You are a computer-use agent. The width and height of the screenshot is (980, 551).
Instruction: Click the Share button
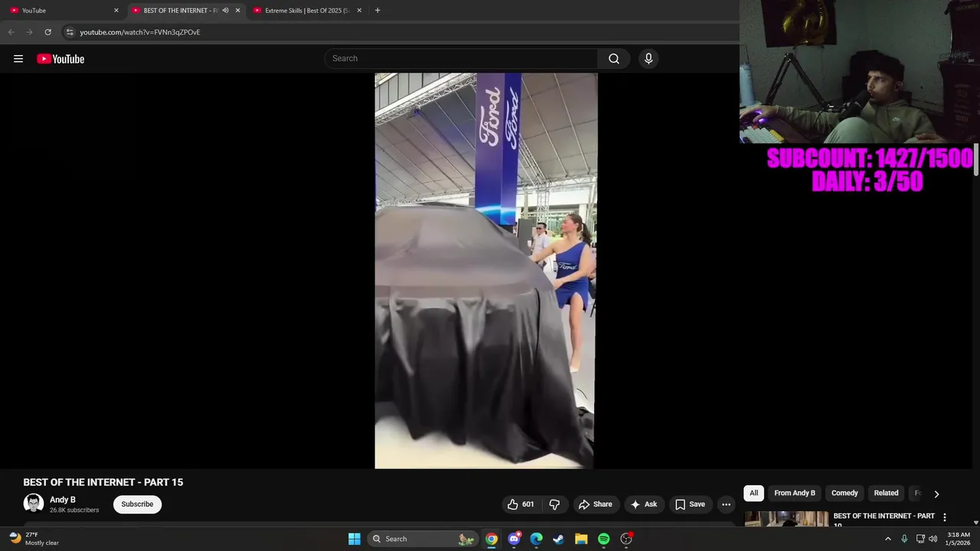click(595, 504)
